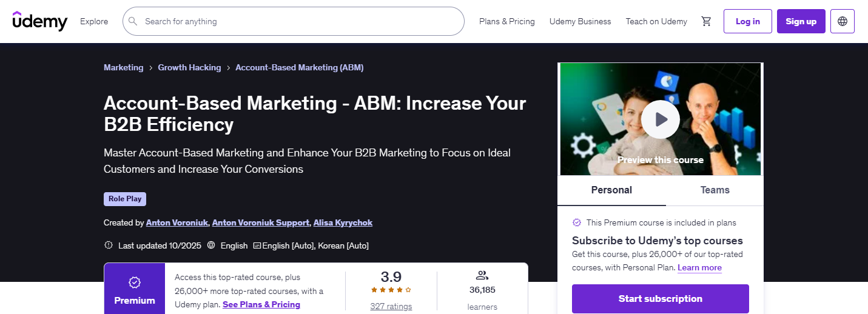This screenshot has width=868, height=314.
Task: Go to Account-Based Marketing (ABM) breadcrumb
Action: [300, 67]
